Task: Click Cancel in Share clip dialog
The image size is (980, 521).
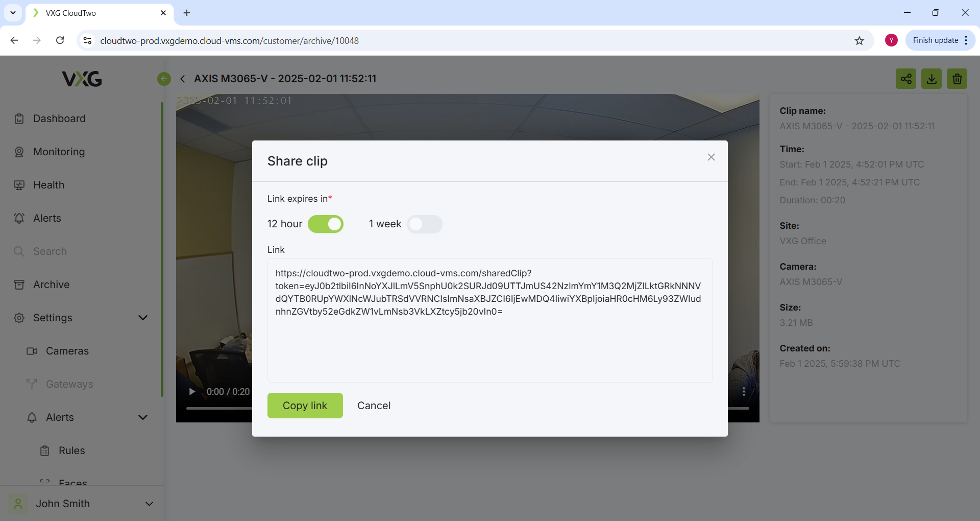Action: point(374,406)
